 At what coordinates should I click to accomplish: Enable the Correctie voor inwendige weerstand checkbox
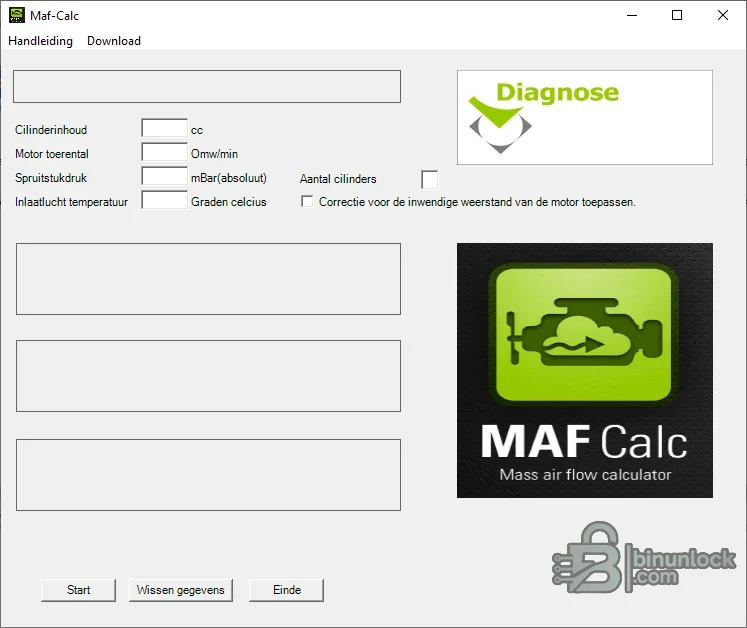point(307,202)
